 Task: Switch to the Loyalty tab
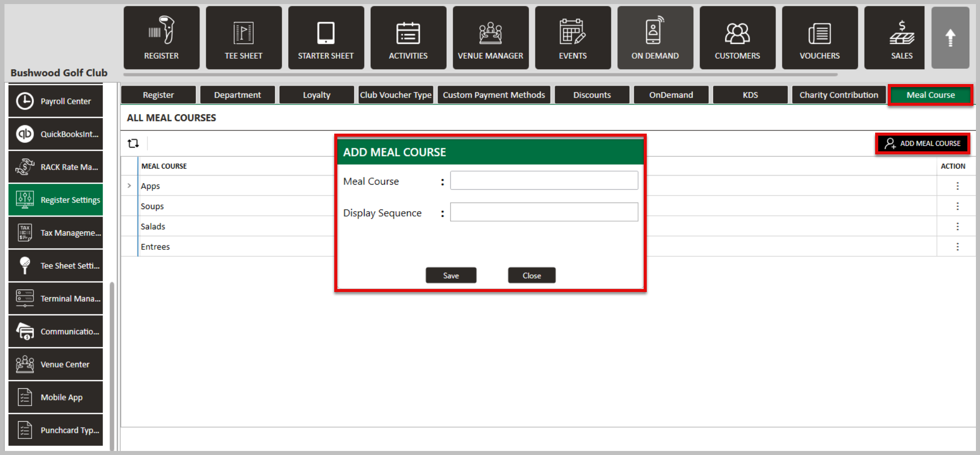pos(317,95)
